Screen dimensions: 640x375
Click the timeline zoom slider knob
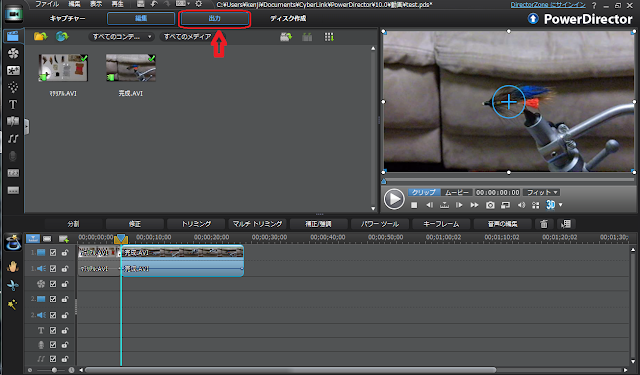pyautogui.click(x=54, y=370)
